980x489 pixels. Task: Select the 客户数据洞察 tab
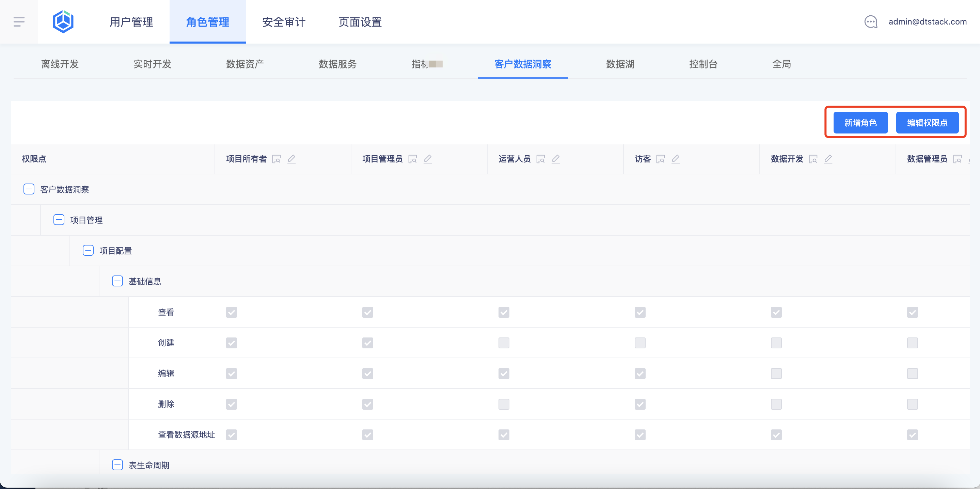523,64
